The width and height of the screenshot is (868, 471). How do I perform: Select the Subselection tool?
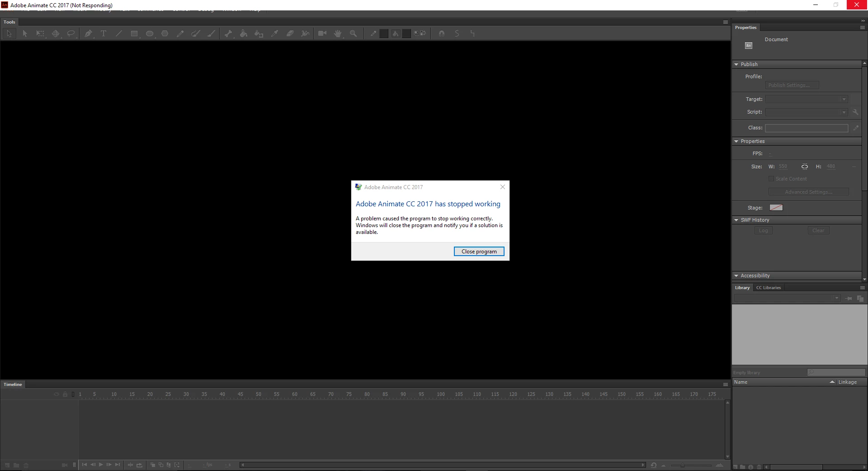coord(25,33)
